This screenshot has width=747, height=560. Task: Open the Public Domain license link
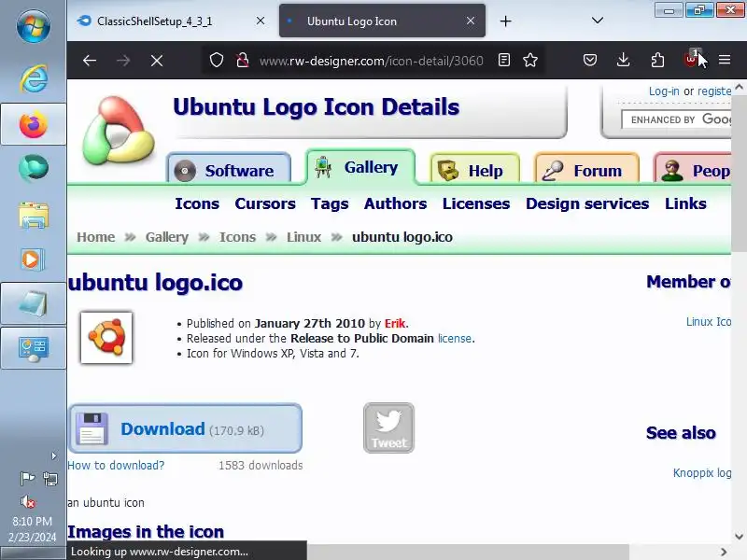click(455, 339)
